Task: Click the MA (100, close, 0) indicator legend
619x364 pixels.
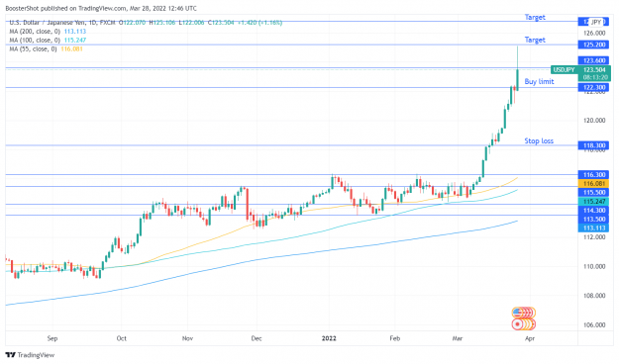Action: [48, 41]
